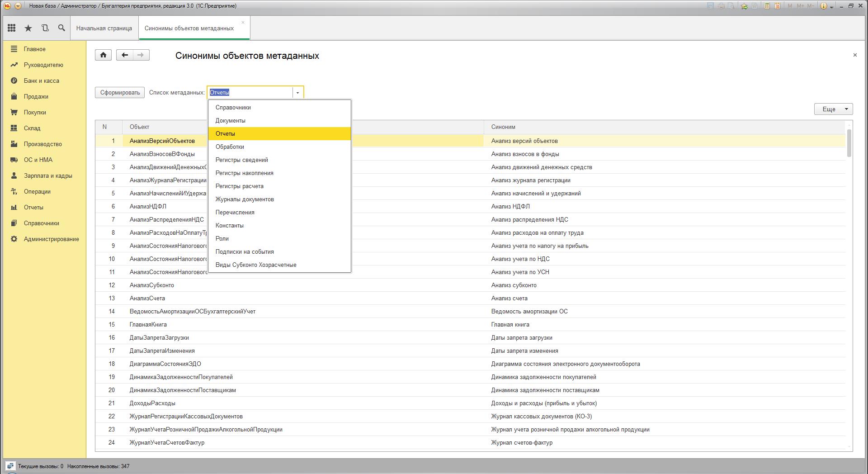Screen dimensions: 868x474
Task: Open the calculator icon in title bar
Action: (x=767, y=6)
